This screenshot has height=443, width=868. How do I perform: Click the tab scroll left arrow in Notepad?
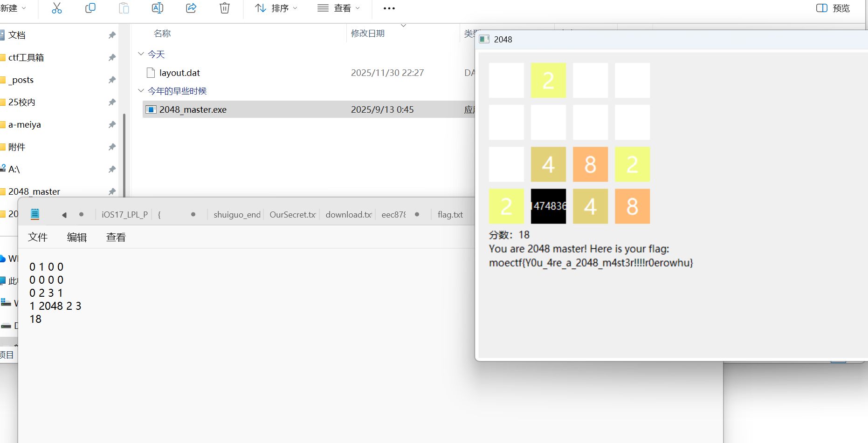[64, 215]
